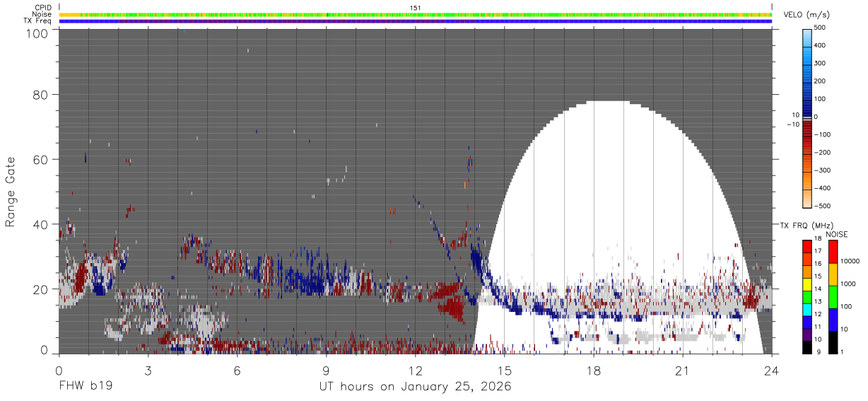Click velocity scale value −300
The image size is (868, 401).
click(x=822, y=170)
